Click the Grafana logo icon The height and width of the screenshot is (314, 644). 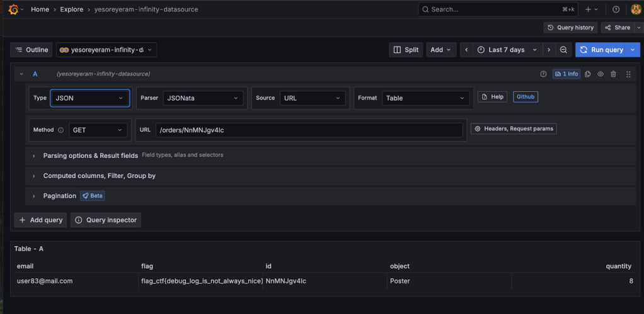point(13,9)
